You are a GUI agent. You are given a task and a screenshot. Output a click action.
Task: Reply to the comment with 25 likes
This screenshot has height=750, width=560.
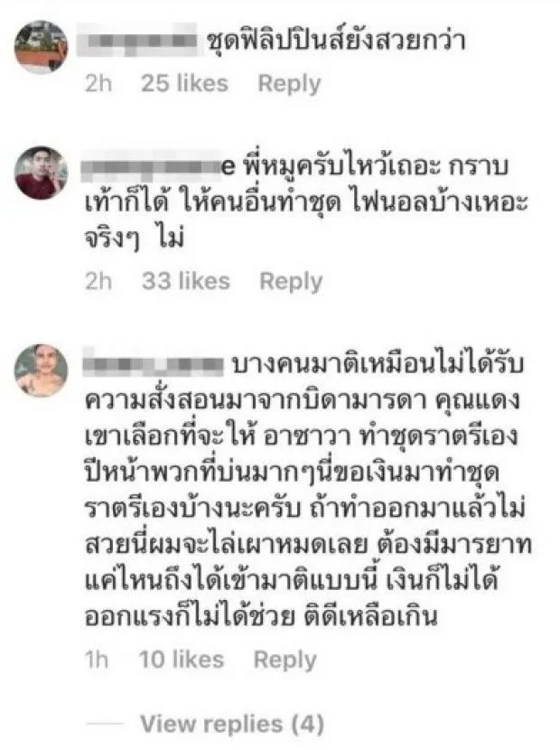tap(289, 84)
